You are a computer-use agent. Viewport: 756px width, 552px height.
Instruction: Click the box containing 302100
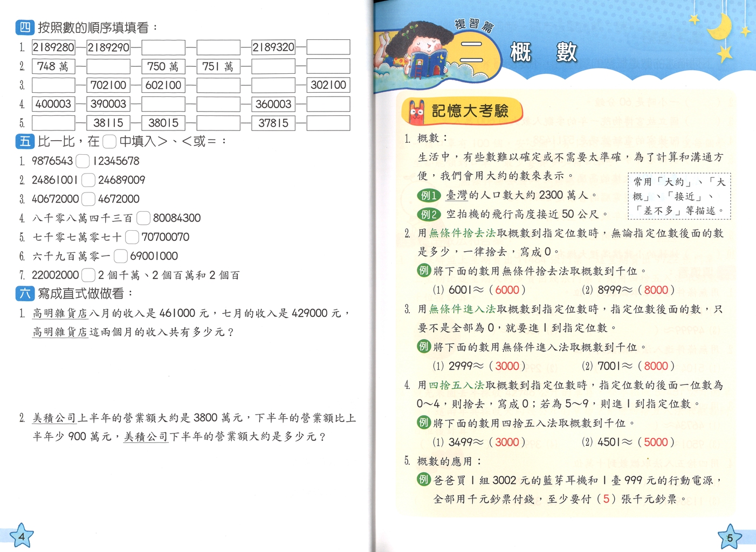[328, 85]
